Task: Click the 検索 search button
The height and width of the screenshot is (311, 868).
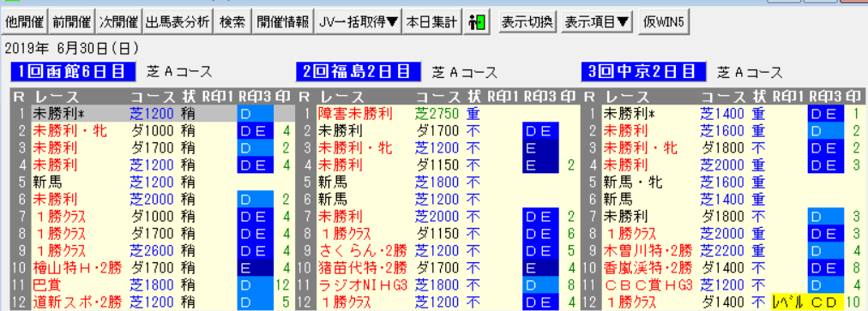Action: (x=232, y=22)
